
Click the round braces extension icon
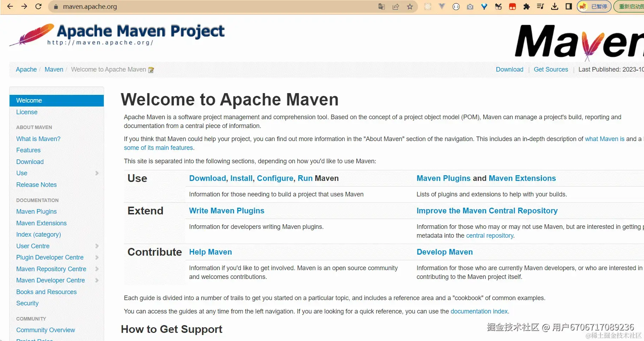(x=456, y=6)
